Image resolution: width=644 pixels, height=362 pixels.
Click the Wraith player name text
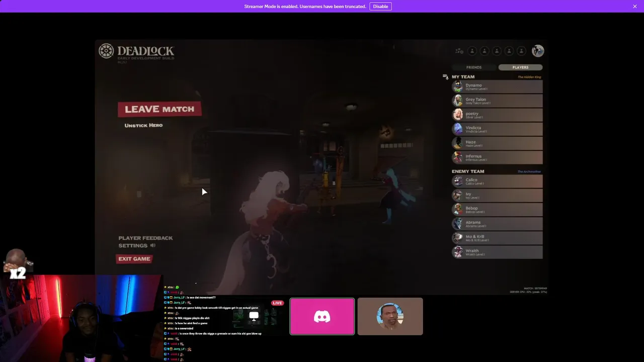(x=472, y=250)
